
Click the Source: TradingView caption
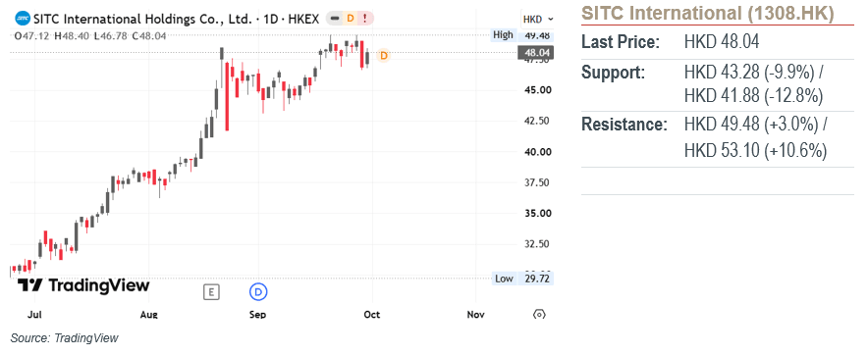64,337
